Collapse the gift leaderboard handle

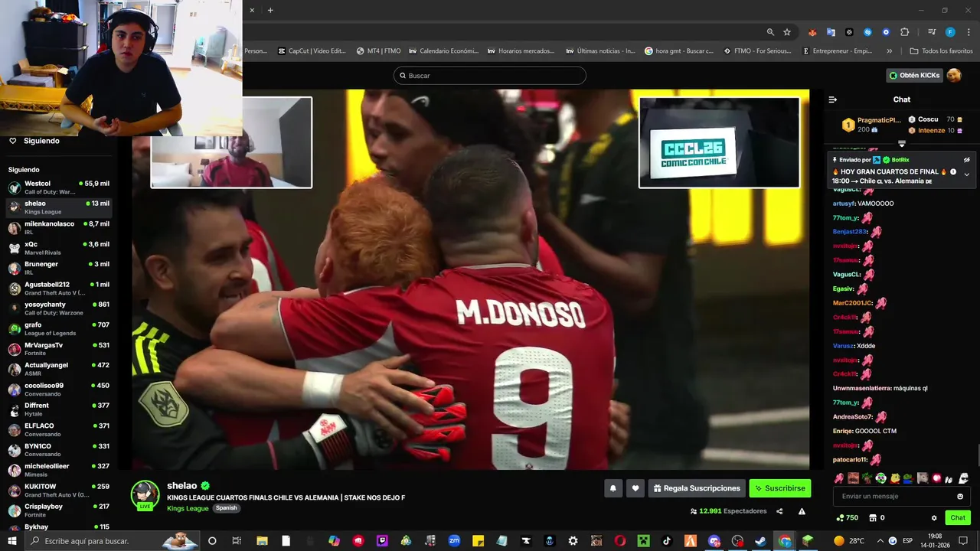902,144
